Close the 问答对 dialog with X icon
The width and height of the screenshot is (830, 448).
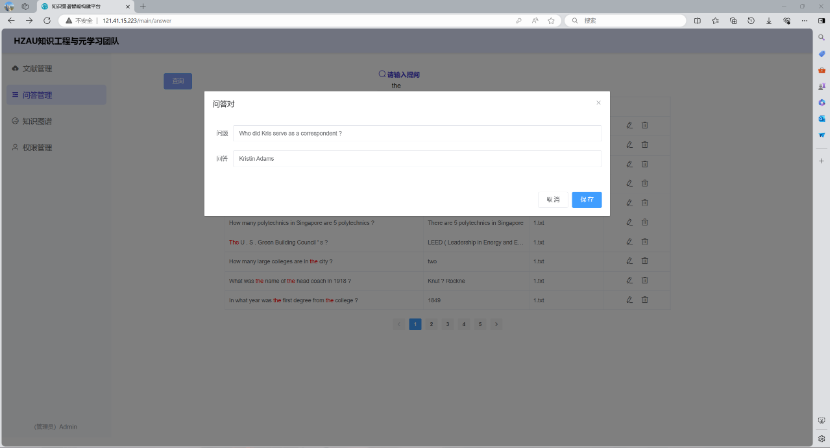point(598,103)
